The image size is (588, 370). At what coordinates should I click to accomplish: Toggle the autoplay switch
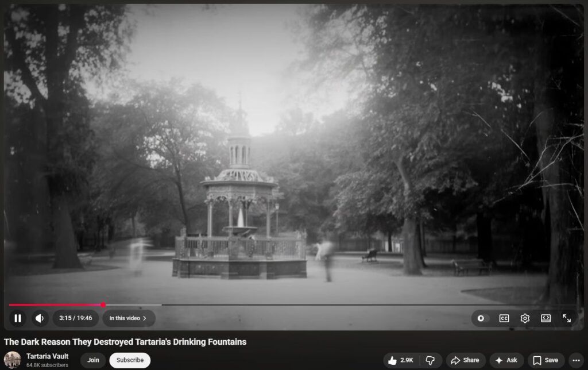[481, 318]
